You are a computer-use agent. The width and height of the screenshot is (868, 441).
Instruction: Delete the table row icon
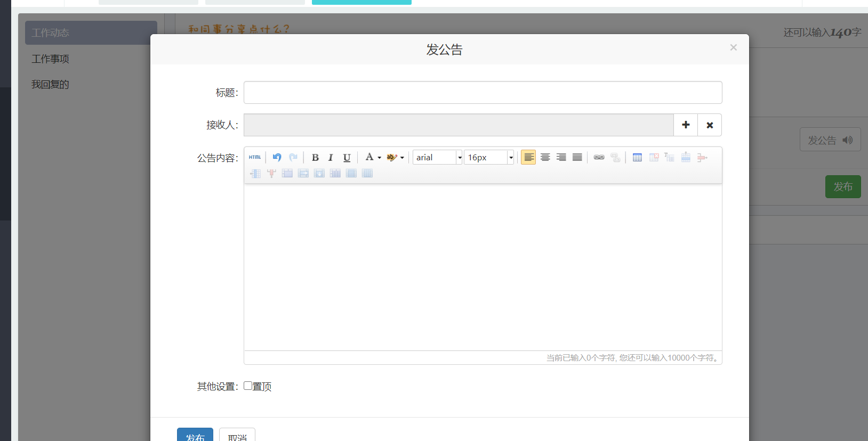point(702,157)
